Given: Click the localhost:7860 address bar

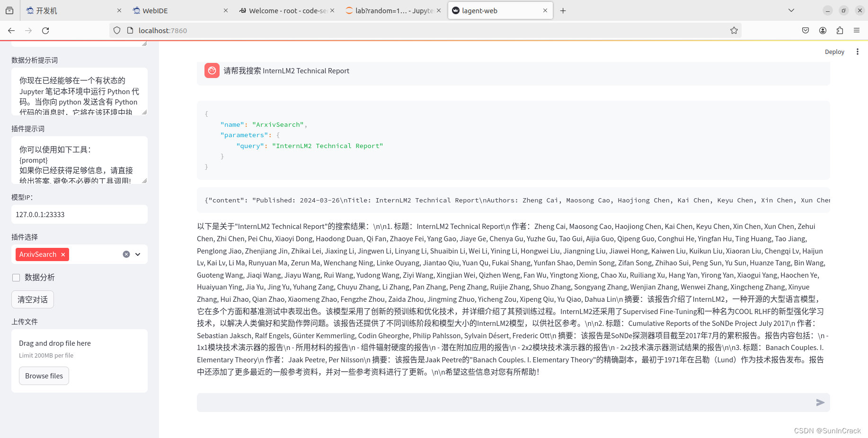Looking at the screenshot, I should tap(426, 30).
